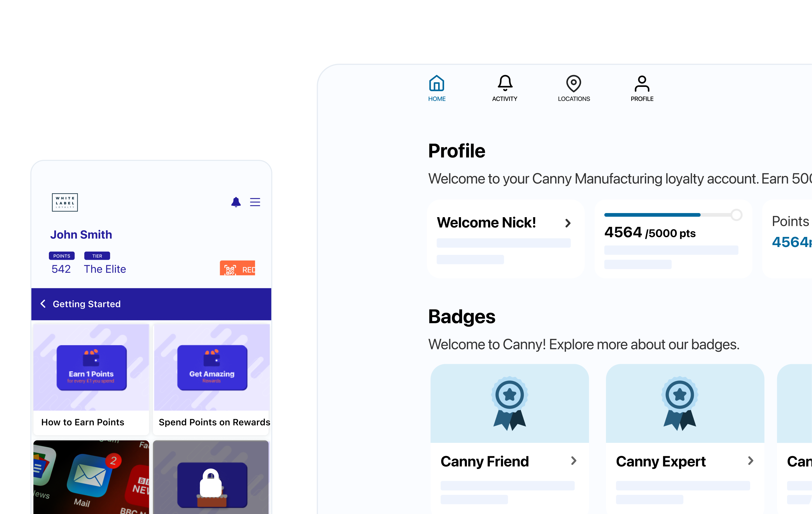
Task: Click The Elite tier text
Action: [105, 269]
